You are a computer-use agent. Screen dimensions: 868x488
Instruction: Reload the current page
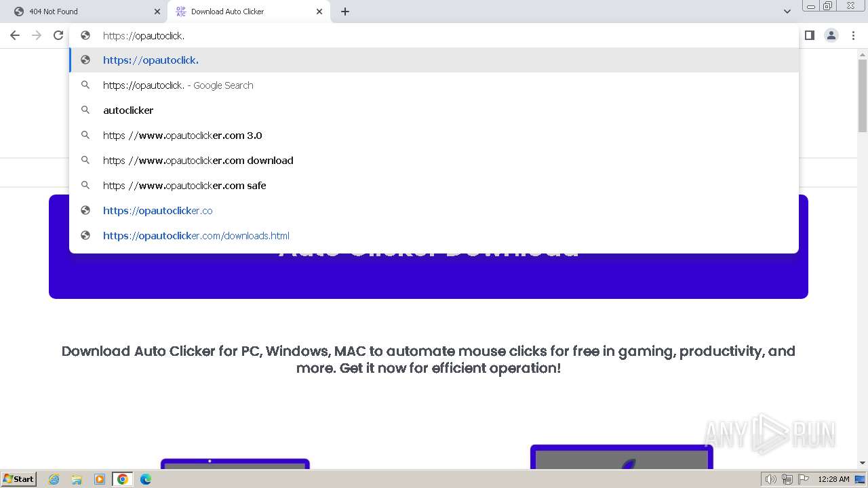tap(58, 35)
